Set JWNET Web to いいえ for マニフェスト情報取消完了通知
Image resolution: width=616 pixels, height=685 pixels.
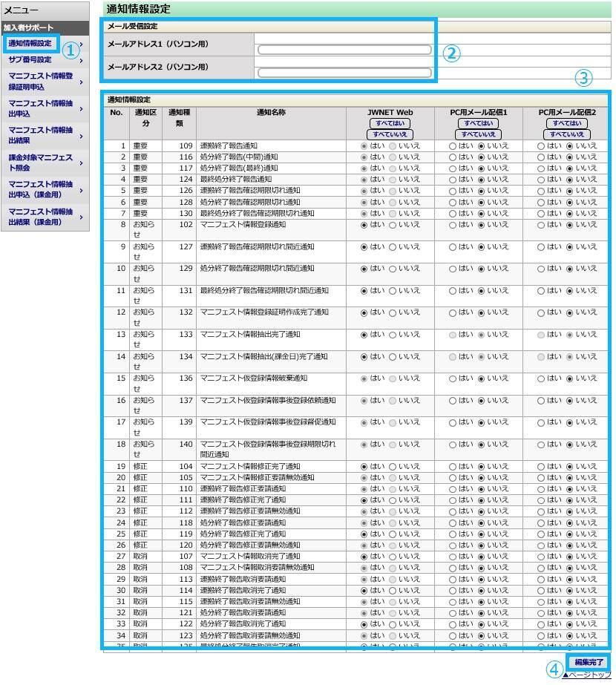click(x=393, y=557)
